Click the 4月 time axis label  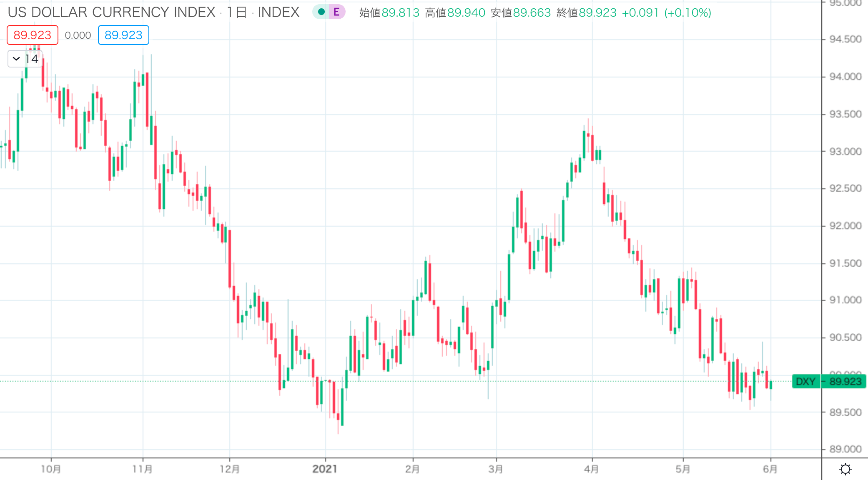coord(592,469)
